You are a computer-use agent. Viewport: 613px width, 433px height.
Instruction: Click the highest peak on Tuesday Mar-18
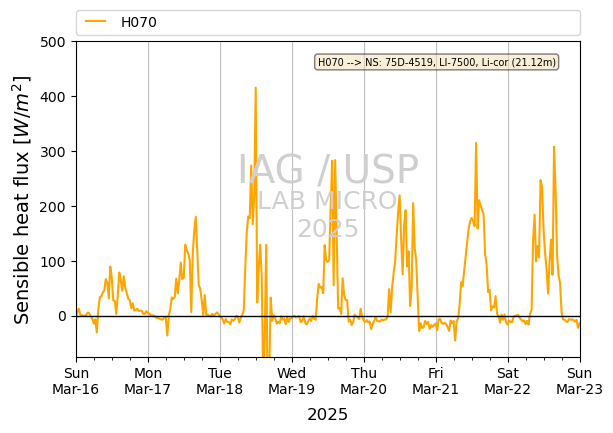point(256,88)
